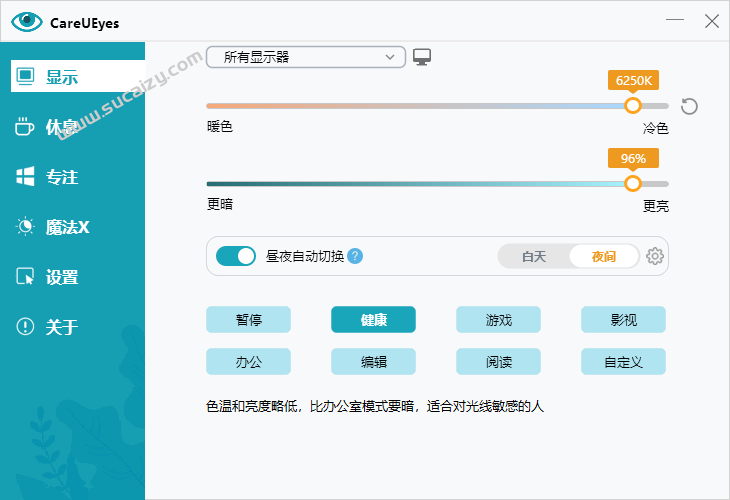Click the color temperature slider handle

(x=632, y=106)
